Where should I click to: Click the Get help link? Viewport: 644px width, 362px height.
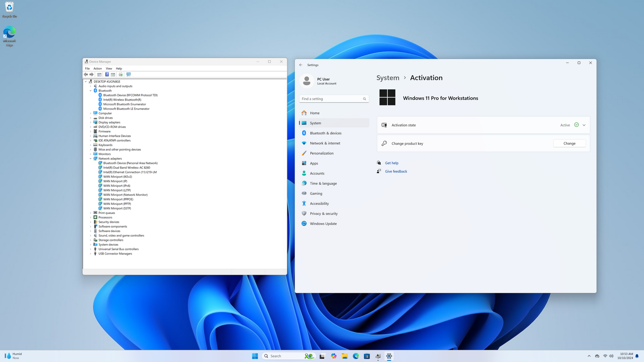[392, 163]
